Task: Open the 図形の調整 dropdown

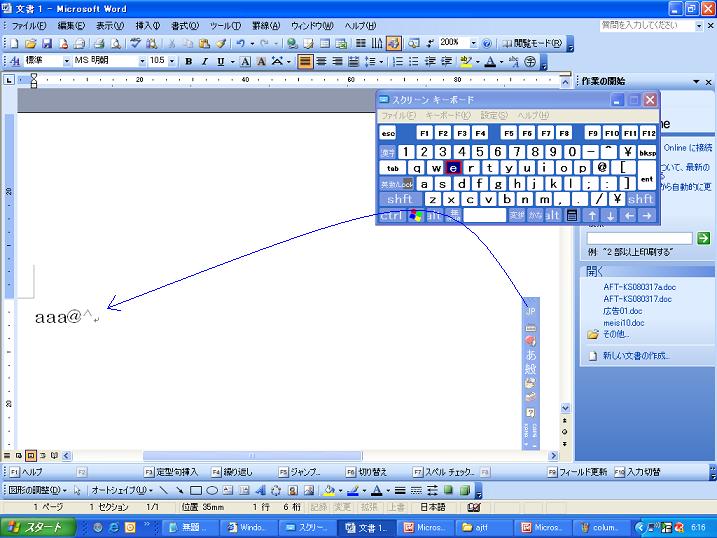Action: [x=38, y=490]
